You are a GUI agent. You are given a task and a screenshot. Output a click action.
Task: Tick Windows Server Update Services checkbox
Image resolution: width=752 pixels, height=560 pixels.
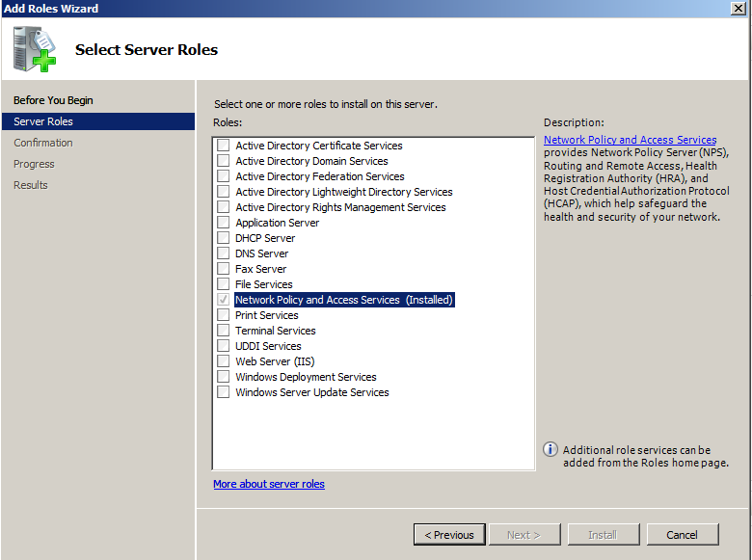click(x=223, y=392)
